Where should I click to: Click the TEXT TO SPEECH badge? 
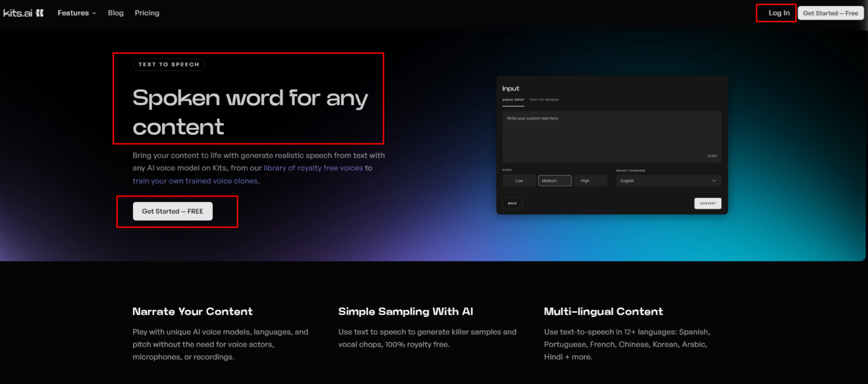(169, 65)
